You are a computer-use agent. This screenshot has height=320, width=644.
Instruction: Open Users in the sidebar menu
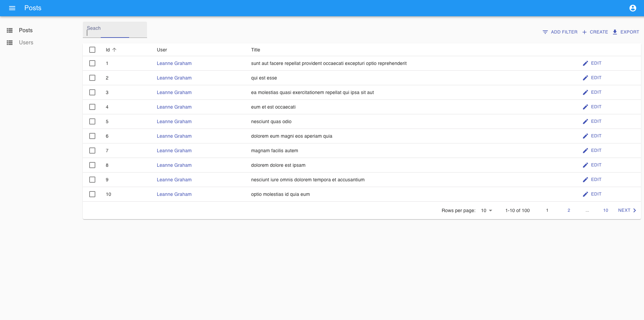tap(26, 43)
